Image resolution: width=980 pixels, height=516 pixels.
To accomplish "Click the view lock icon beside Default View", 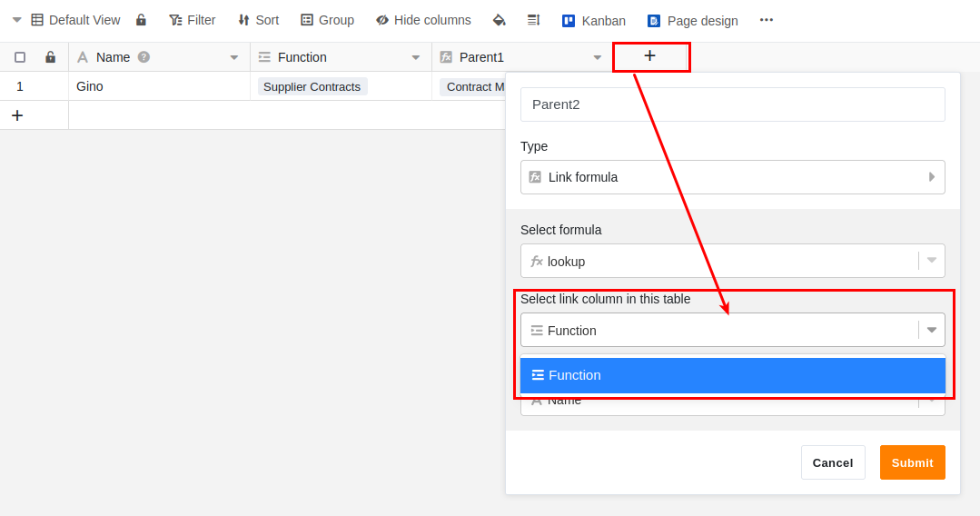I will coord(141,20).
